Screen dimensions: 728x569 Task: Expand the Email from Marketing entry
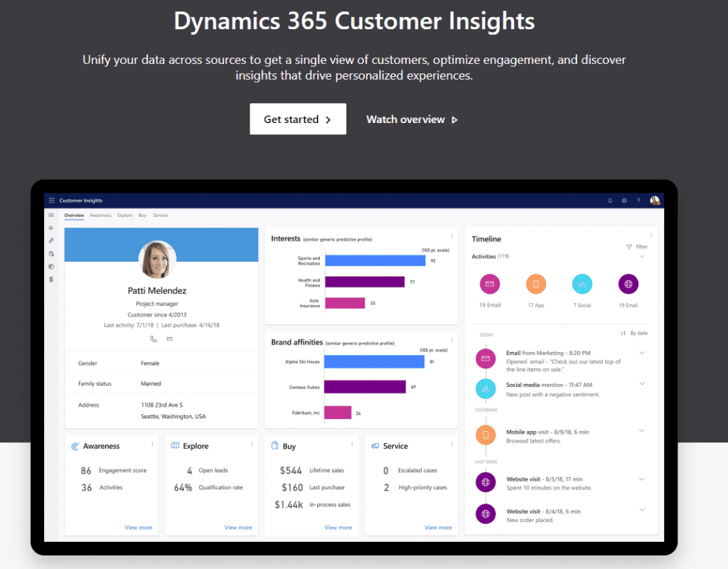642,353
